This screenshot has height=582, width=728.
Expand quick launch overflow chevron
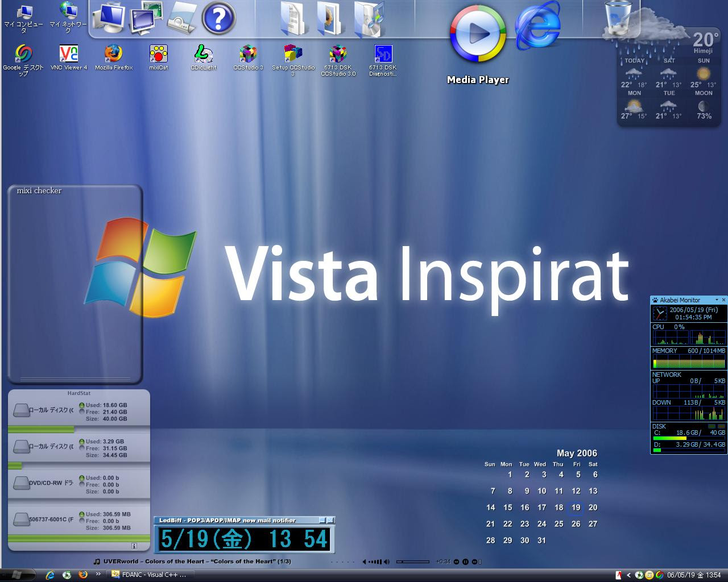pos(98,575)
